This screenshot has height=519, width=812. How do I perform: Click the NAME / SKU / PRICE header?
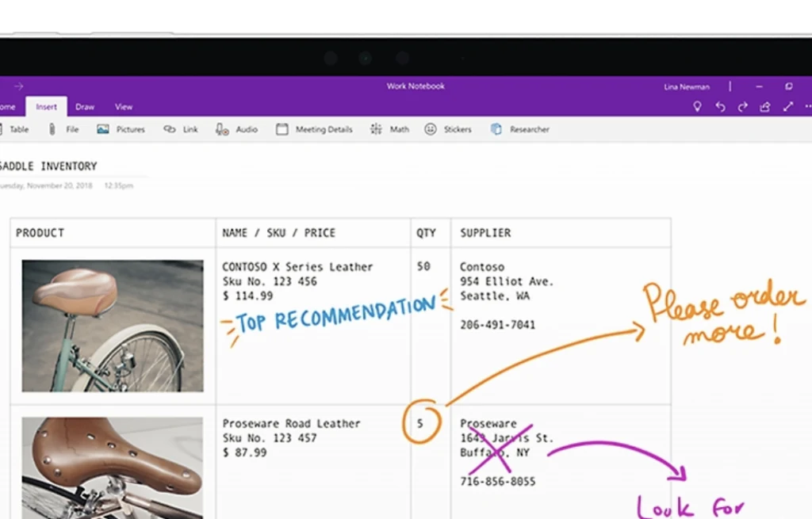pos(278,233)
